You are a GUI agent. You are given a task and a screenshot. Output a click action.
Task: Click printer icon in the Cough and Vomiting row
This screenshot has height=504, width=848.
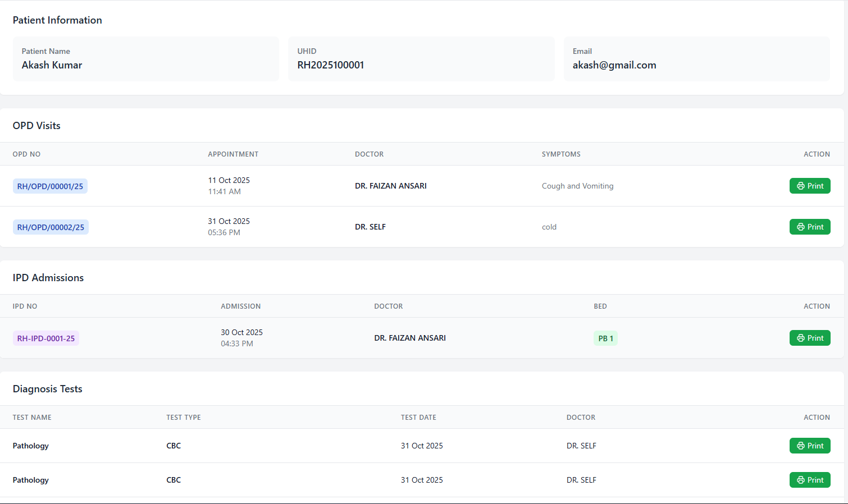point(800,186)
